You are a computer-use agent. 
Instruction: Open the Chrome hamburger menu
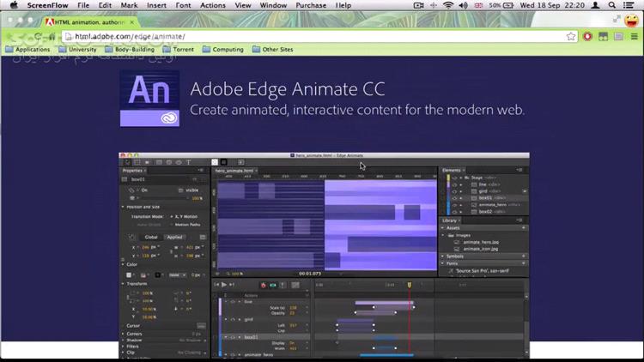[x=635, y=37]
